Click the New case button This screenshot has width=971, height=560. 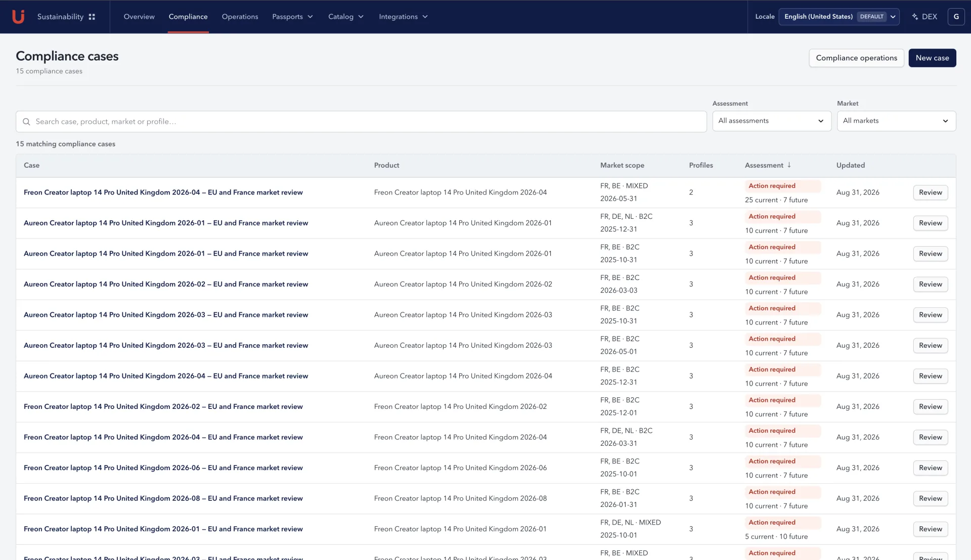pos(932,58)
